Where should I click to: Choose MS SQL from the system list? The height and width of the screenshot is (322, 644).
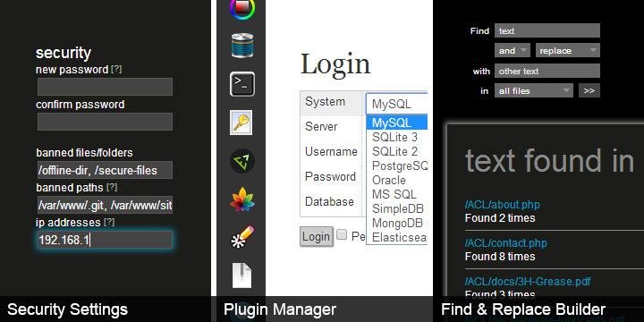tap(397, 194)
